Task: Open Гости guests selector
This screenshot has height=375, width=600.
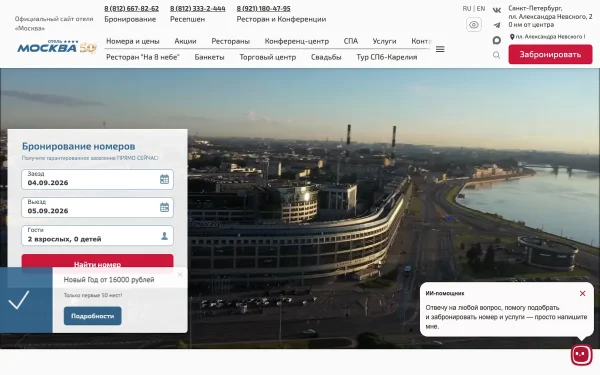Action: pos(97,235)
